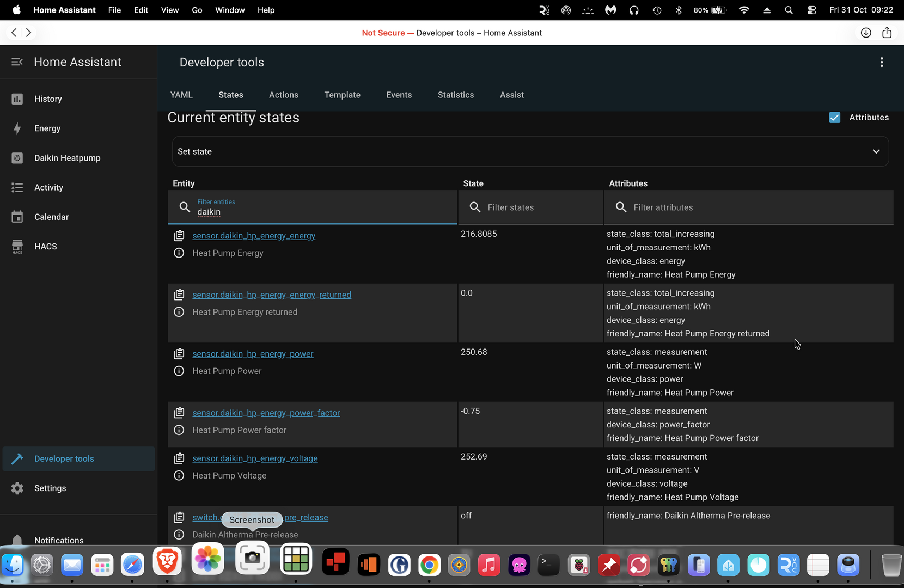Open the three-dot overflow menu in Developer tools
Image resolution: width=904 pixels, height=588 pixels.
pos(881,63)
